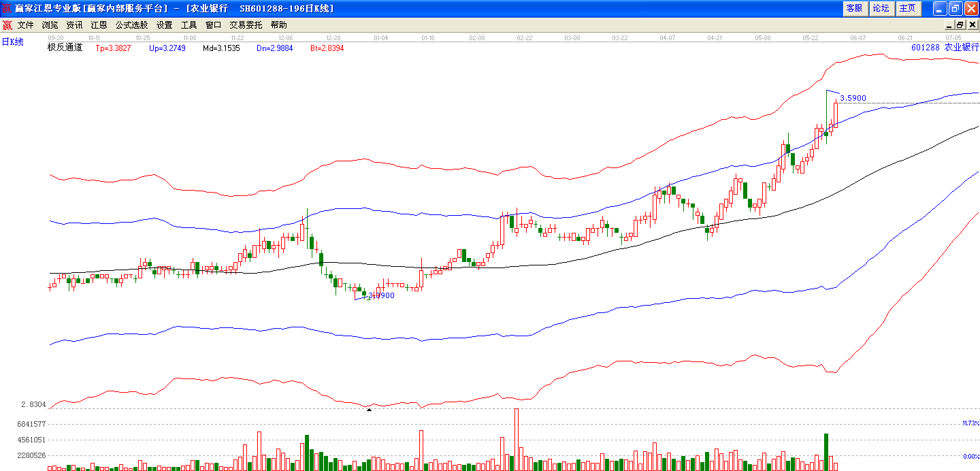Click the 12-06 date axis label

(285, 38)
